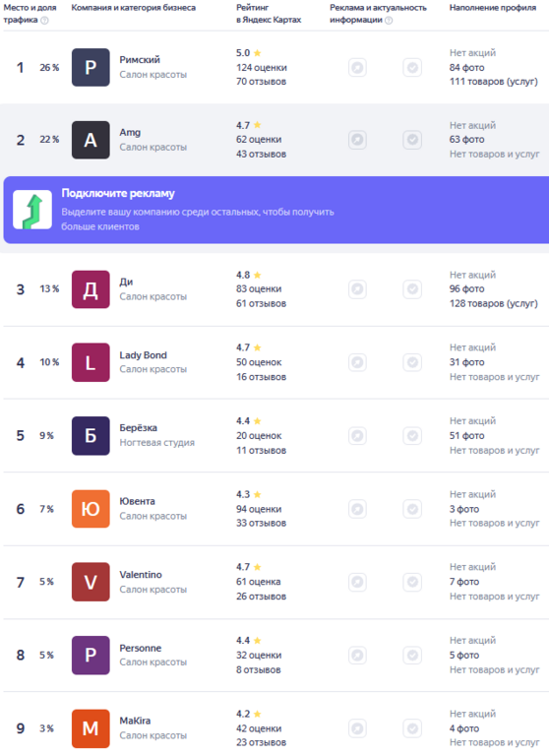This screenshot has width=549, height=756.
Task: Click help icon beside информации column header
Action: (x=389, y=21)
